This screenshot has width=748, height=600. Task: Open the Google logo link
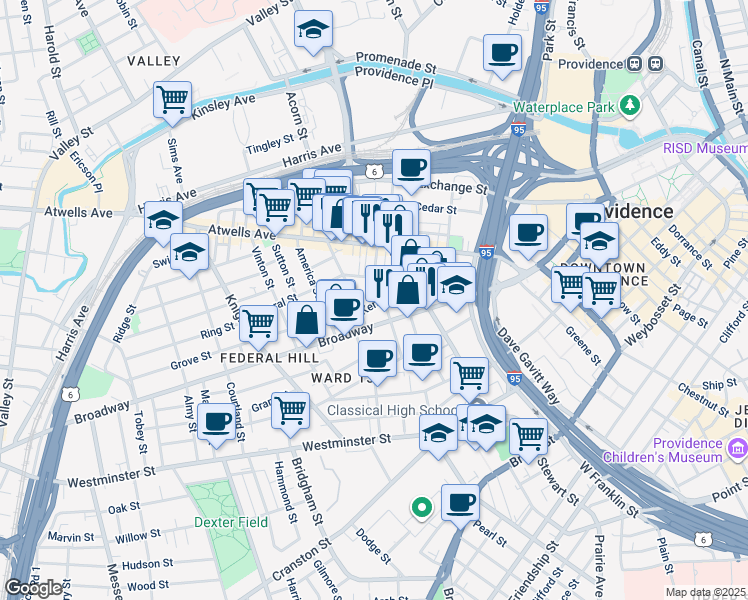click(x=33, y=589)
